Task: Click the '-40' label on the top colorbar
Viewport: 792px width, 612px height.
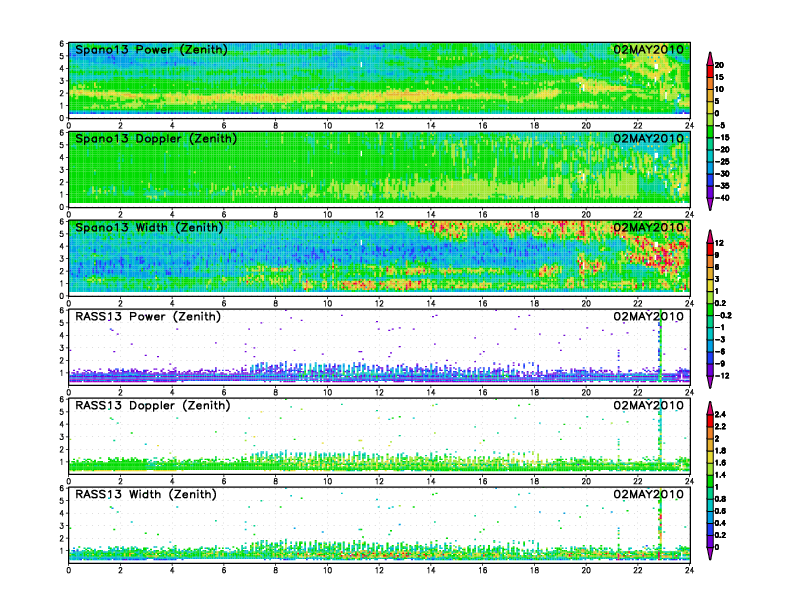Action: [x=722, y=198]
